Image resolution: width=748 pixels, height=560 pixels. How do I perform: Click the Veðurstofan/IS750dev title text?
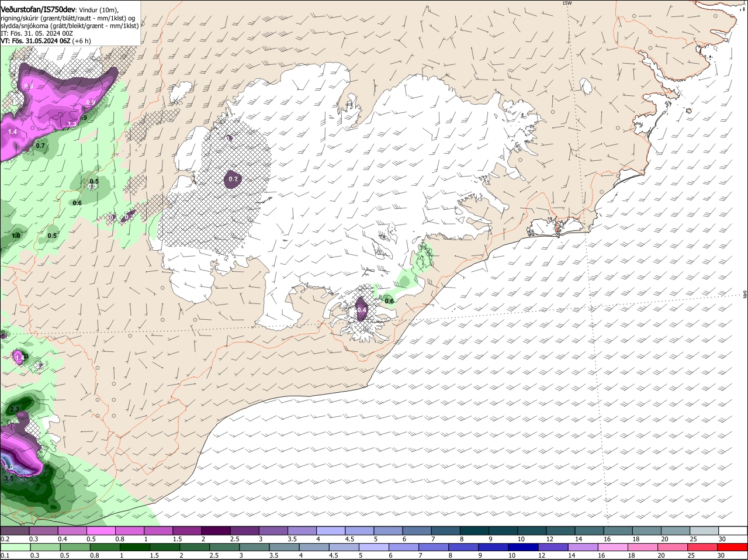coord(38,10)
